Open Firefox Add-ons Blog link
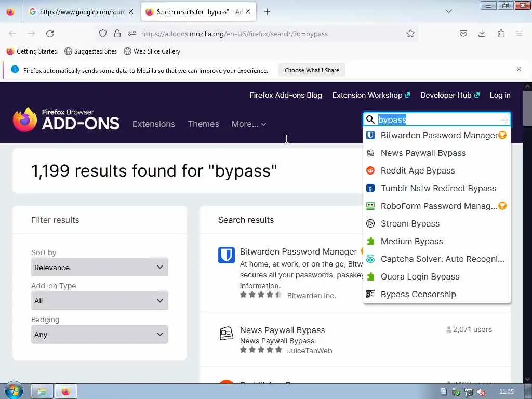This screenshot has width=532, height=399. 286,96
